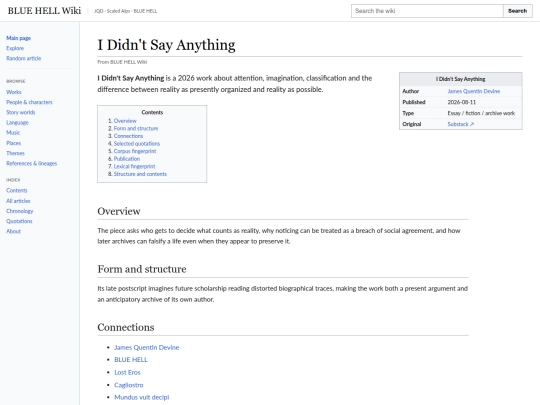
Task: Click the Form and structure heading
Action: (142, 269)
